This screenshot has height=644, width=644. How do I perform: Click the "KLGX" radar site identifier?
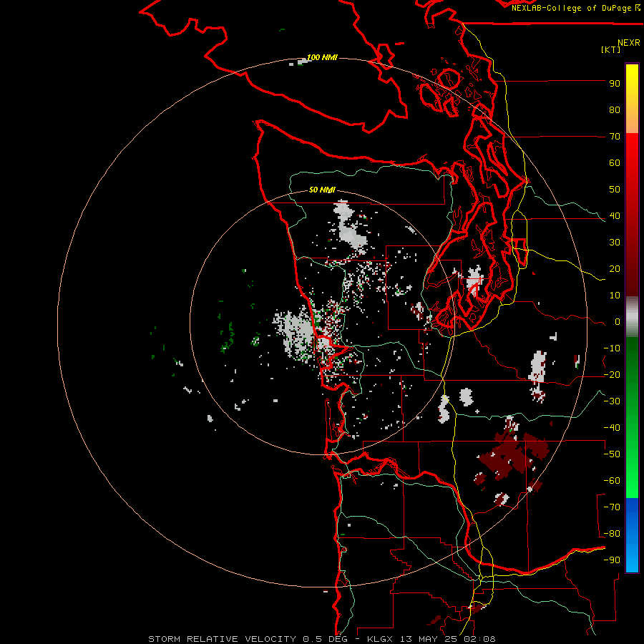point(381,639)
